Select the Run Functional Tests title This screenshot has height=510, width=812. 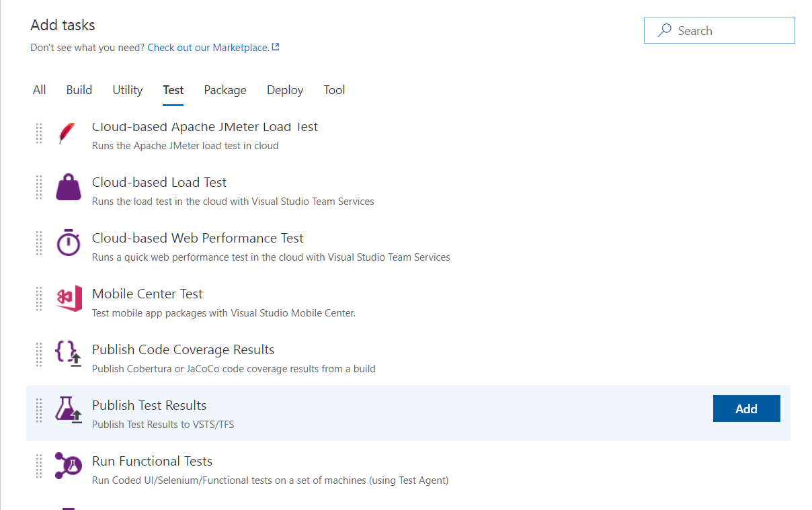coord(152,461)
